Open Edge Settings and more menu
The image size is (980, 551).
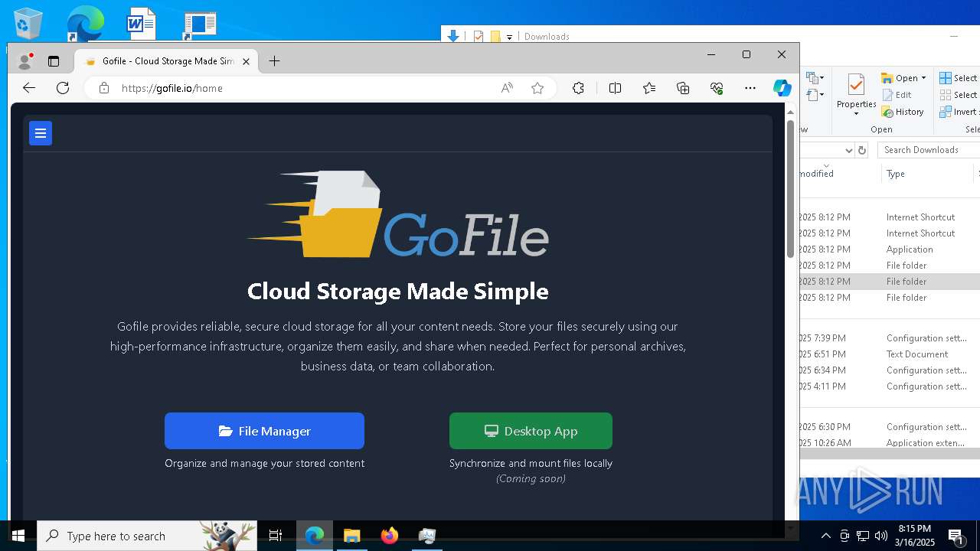point(750,88)
